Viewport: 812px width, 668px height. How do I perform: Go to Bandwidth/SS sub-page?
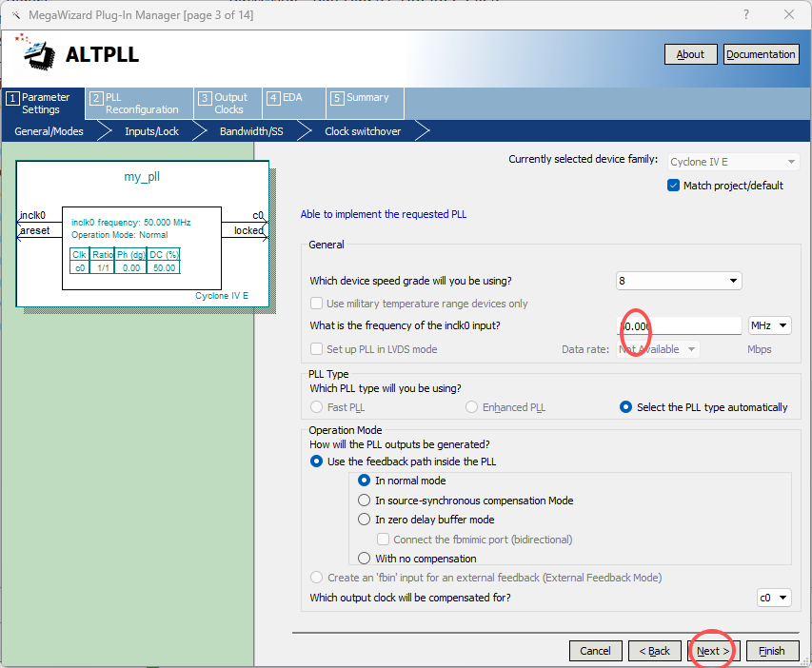click(251, 131)
